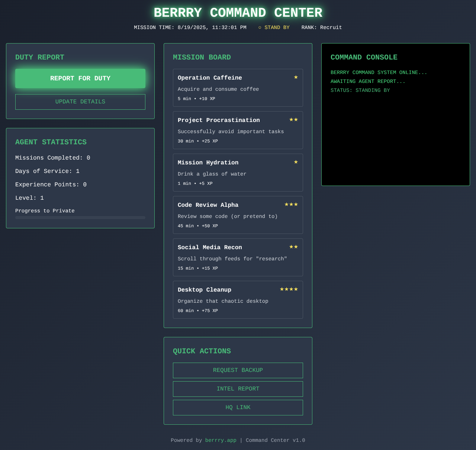Toggle the Mission Hydration task card

[238, 173]
